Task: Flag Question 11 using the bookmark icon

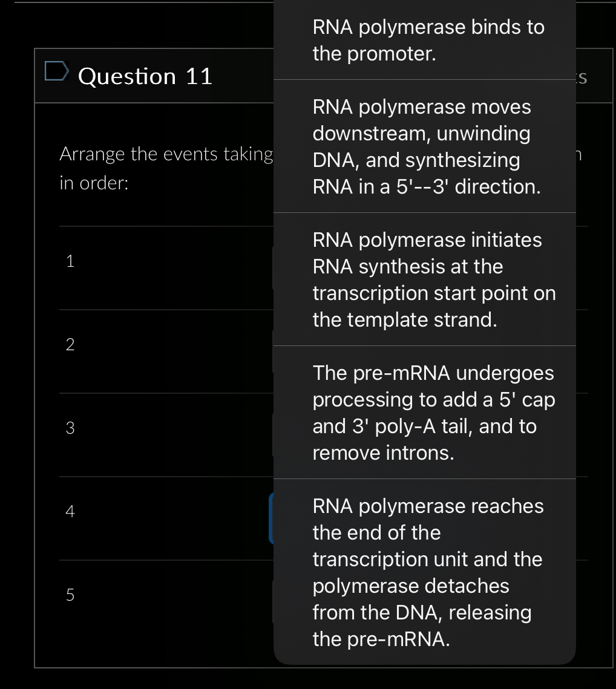Action: pyautogui.click(x=57, y=71)
